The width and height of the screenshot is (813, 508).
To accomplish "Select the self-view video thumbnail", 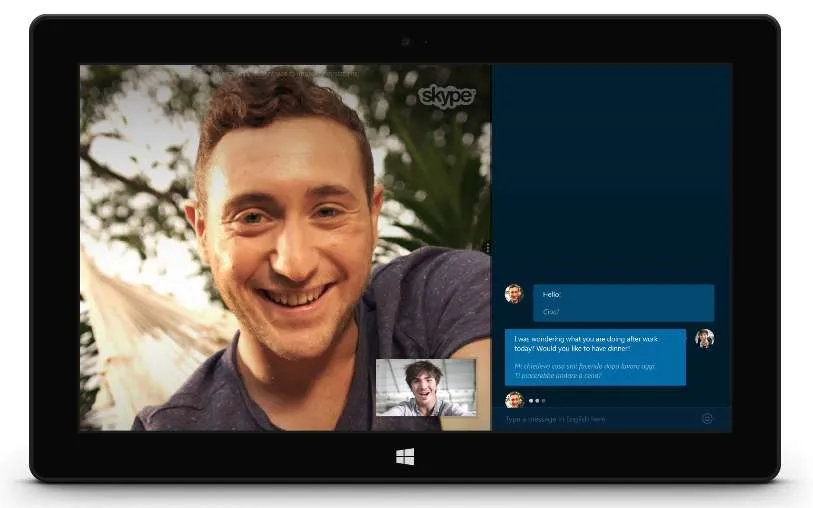I will point(426,388).
